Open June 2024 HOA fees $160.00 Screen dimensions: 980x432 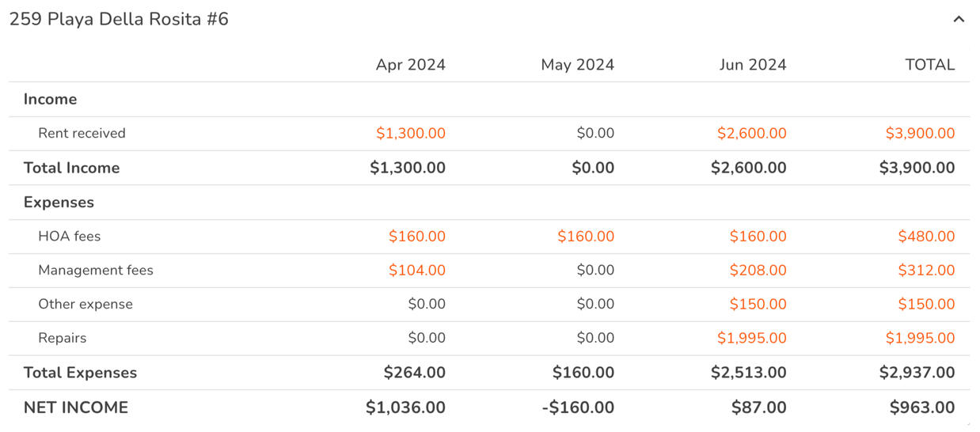coord(758,237)
